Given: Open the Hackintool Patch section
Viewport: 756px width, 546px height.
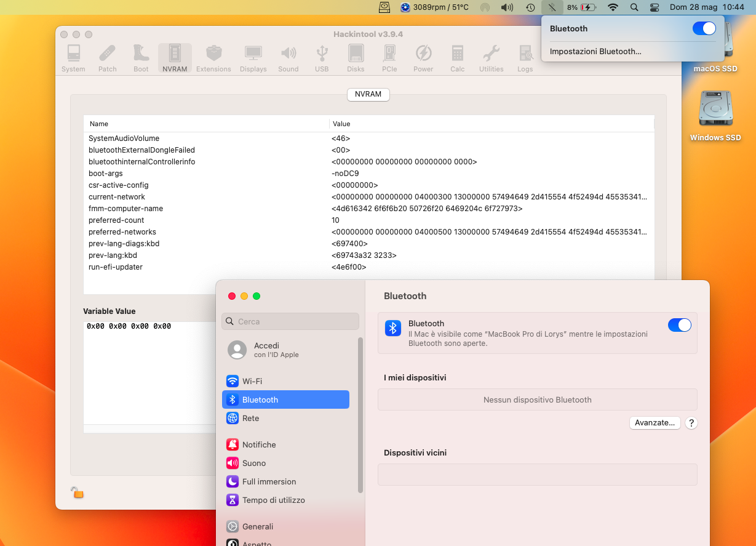Looking at the screenshot, I should [107, 57].
